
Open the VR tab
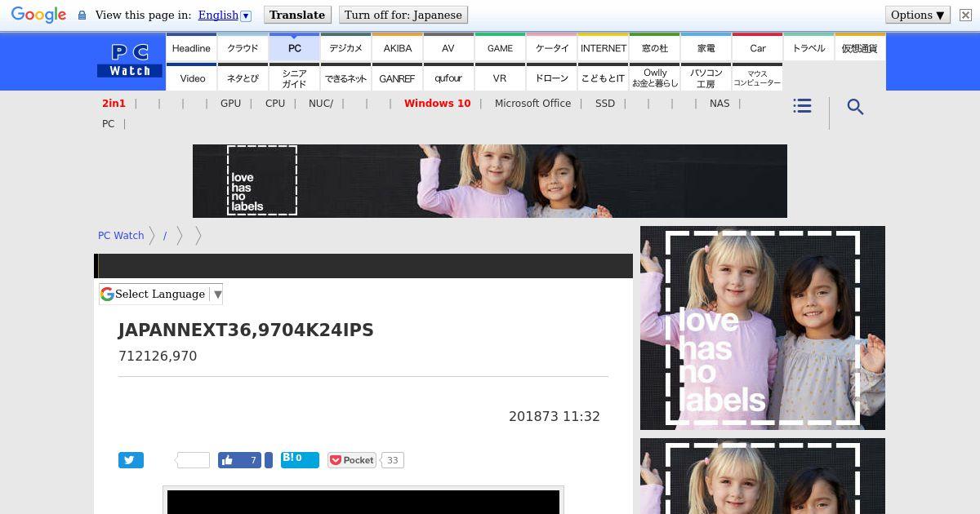click(500, 78)
